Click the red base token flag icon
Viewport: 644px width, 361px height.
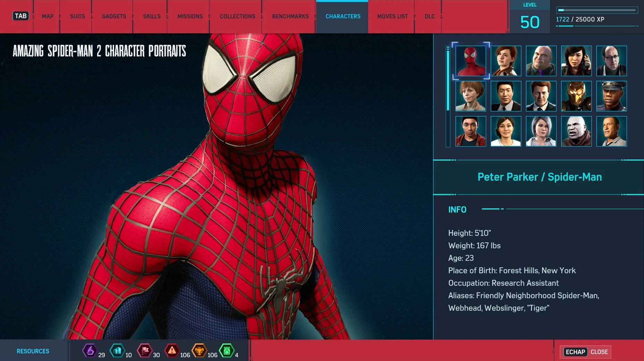pyautogui.click(x=145, y=351)
